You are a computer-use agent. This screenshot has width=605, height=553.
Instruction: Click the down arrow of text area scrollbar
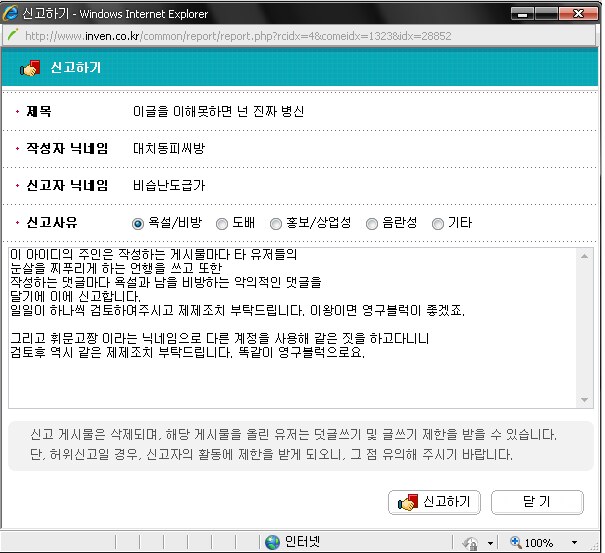tap(585, 400)
